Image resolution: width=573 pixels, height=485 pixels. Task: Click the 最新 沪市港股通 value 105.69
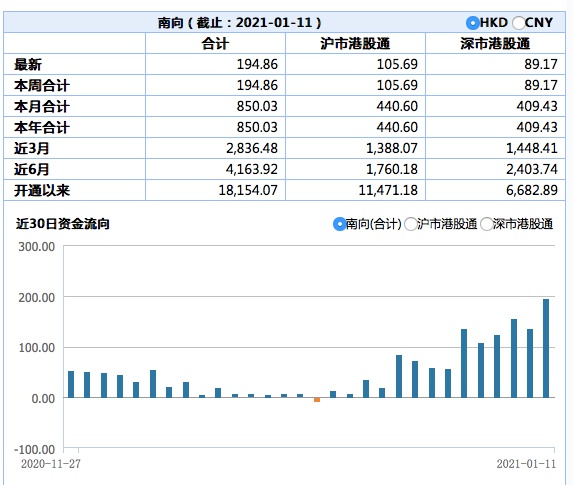397,64
